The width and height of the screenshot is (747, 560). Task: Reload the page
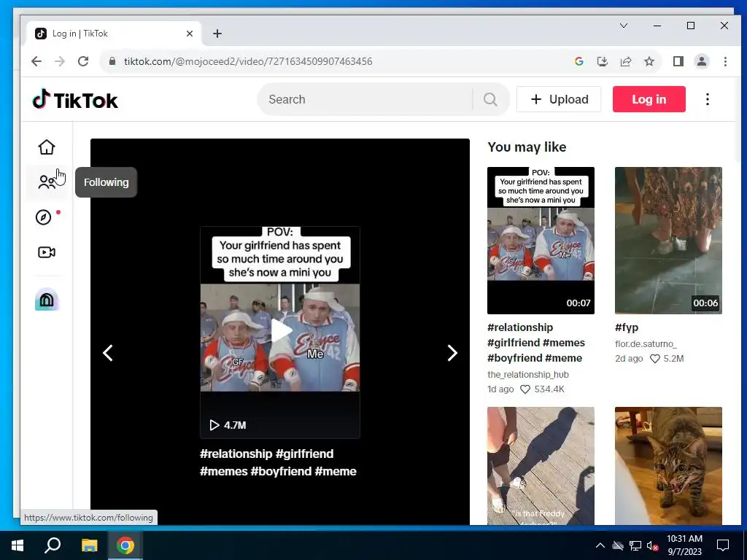83,61
